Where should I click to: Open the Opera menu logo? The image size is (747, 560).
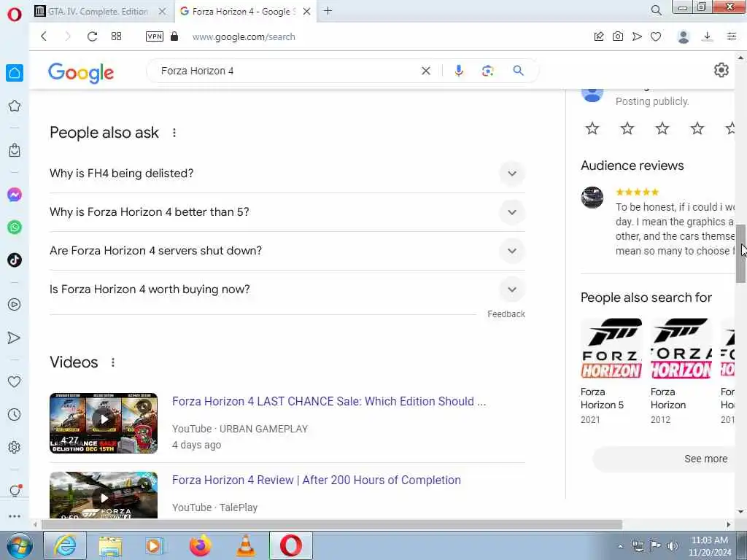[x=15, y=15]
